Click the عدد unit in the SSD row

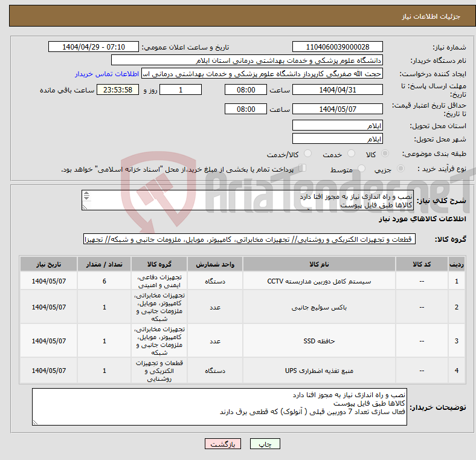click(215, 340)
